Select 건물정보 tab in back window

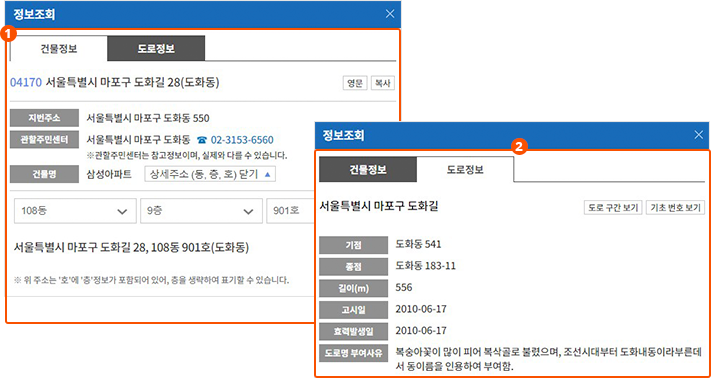click(x=58, y=48)
